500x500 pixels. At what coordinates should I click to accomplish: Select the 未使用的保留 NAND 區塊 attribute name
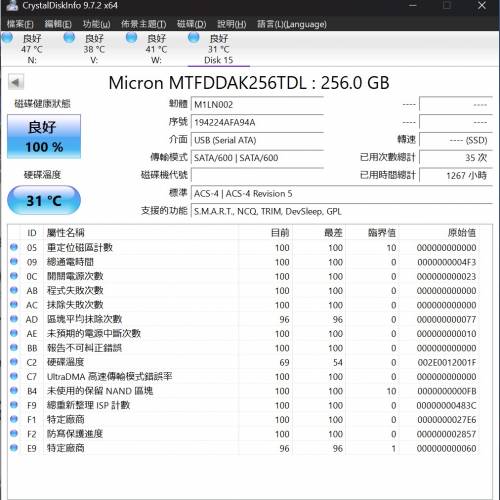(x=100, y=391)
